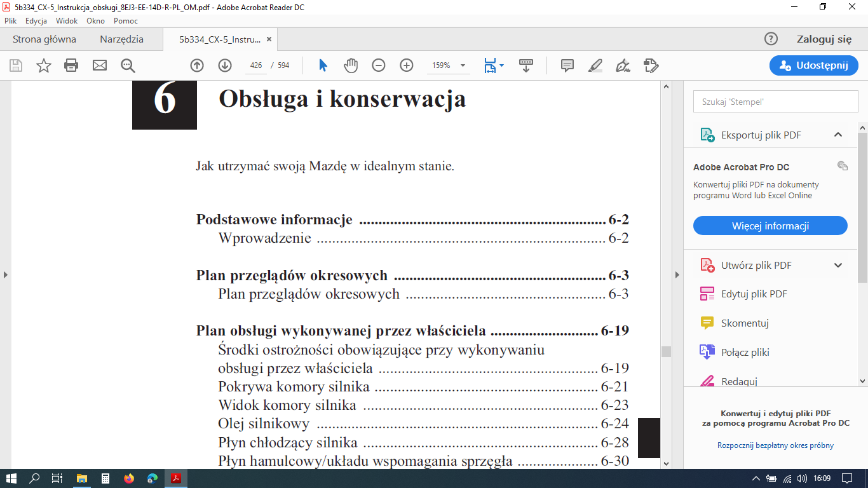Switch to the Narzędzia tab

click(121, 39)
